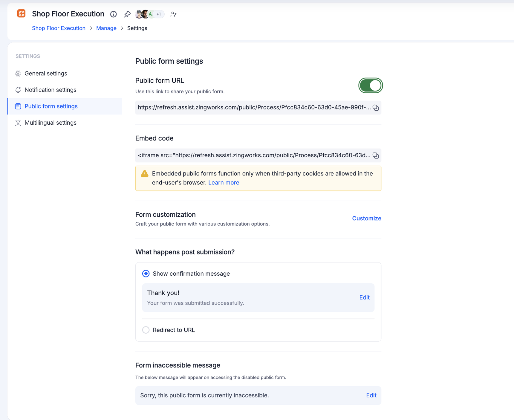This screenshot has width=514, height=420.
Task: Pin the Shop Floor Execution process
Action: coord(127,14)
